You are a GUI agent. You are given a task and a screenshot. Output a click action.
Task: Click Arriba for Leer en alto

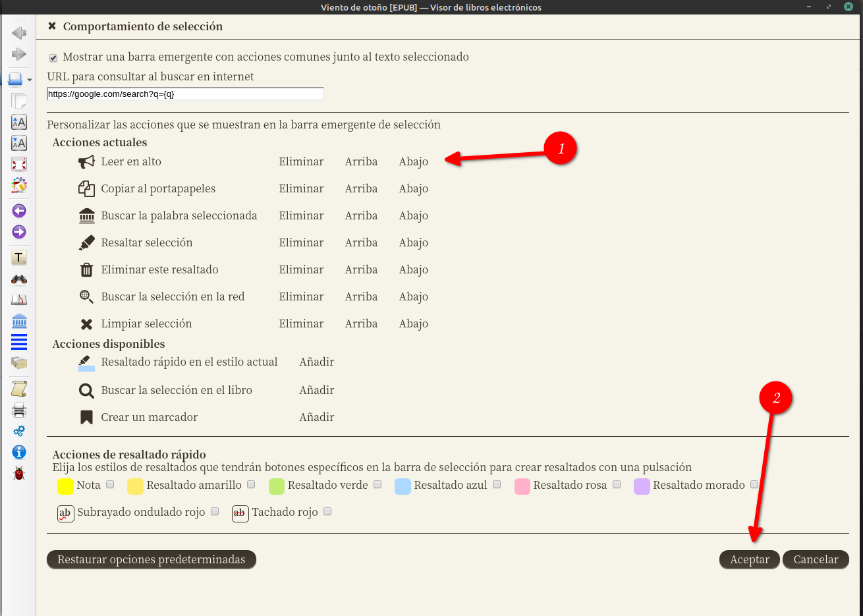[x=362, y=161]
